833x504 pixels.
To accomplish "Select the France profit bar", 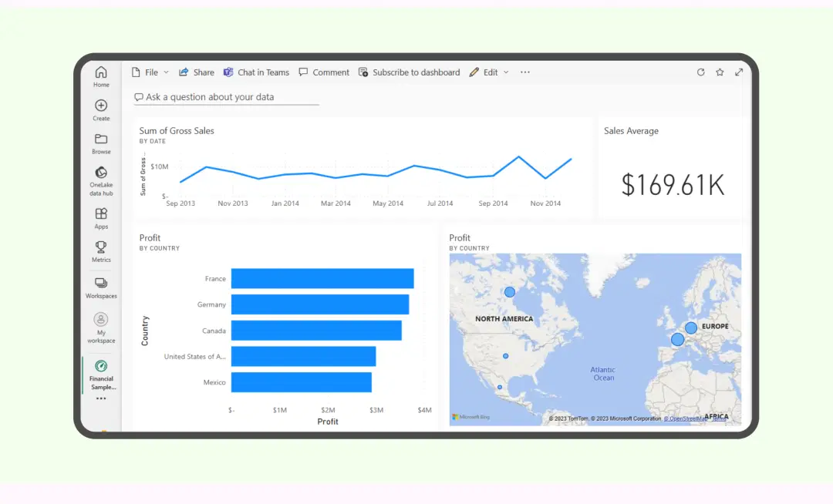I will (x=322, y=278).
